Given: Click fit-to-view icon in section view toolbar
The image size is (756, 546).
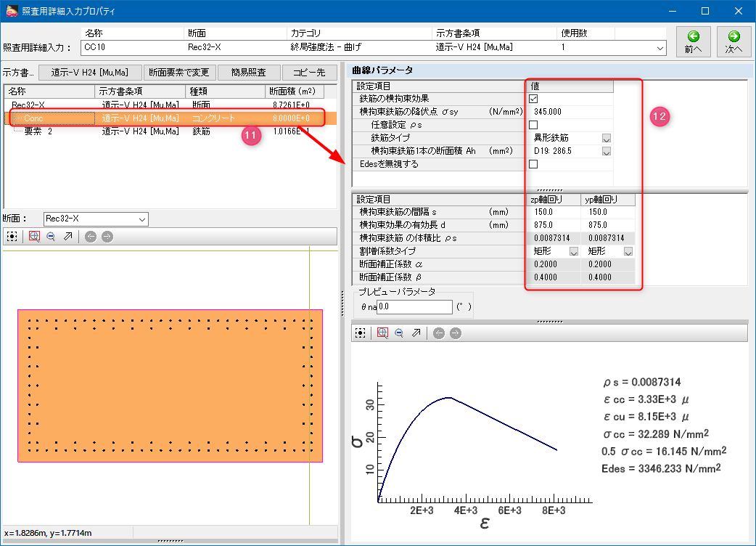Looking at the screenshot, I should 12,237.
